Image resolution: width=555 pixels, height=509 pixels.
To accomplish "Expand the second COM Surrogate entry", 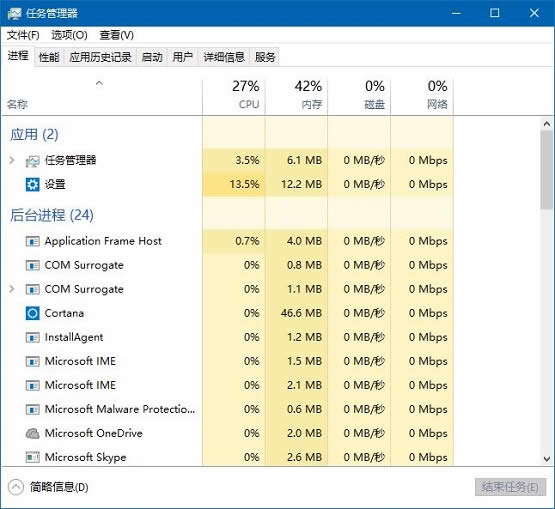I will pyautogui.click(x=12, y=289).
